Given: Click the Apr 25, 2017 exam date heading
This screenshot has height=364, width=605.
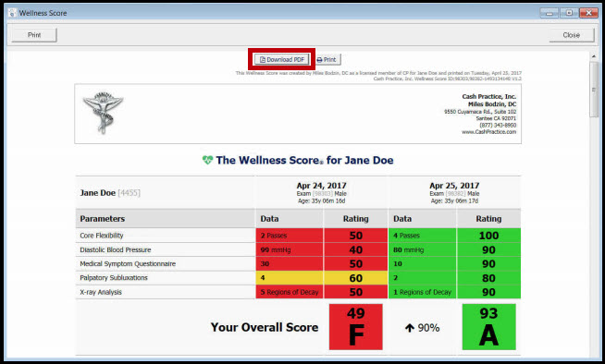Looking at the screenshot, I should tap(454, 186).
